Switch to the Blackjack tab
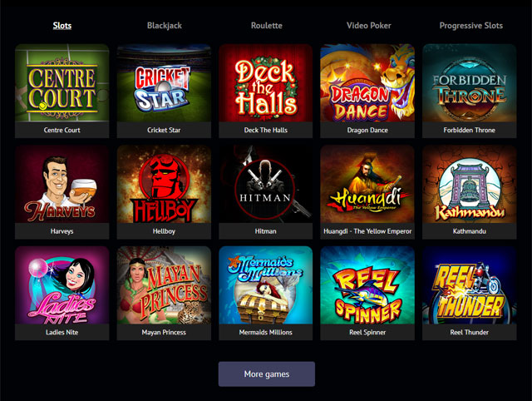Image resolution: width=532 pixels, height=401 pixels. point(165,26)
